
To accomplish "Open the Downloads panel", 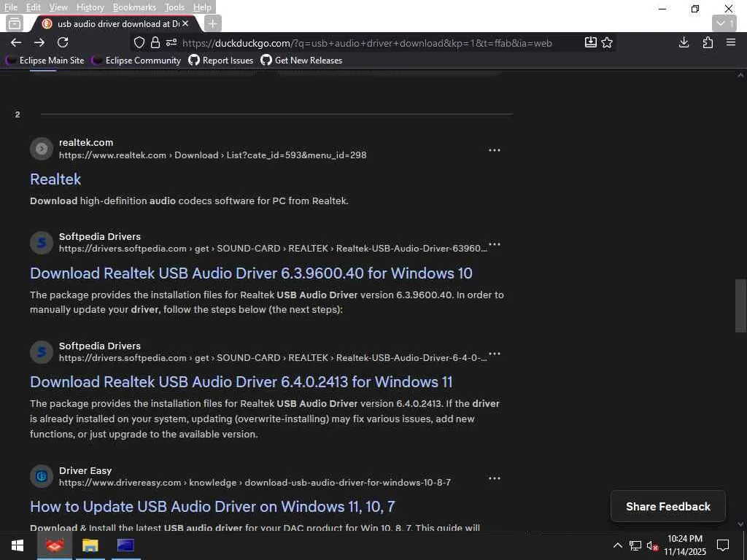I will (684, 43).
